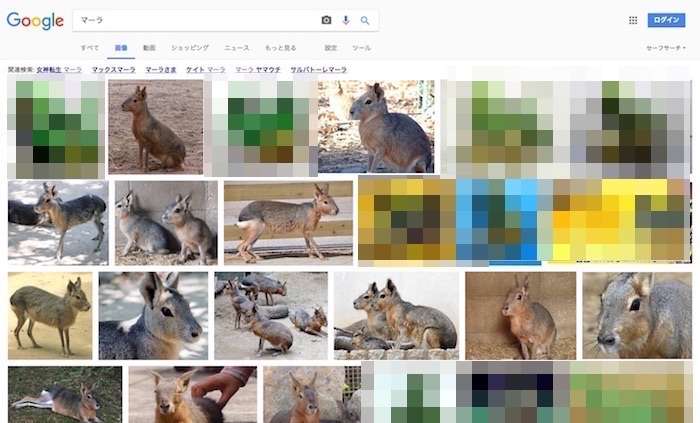Open the thumbnail of hand petting a mara

coord(192,394)
